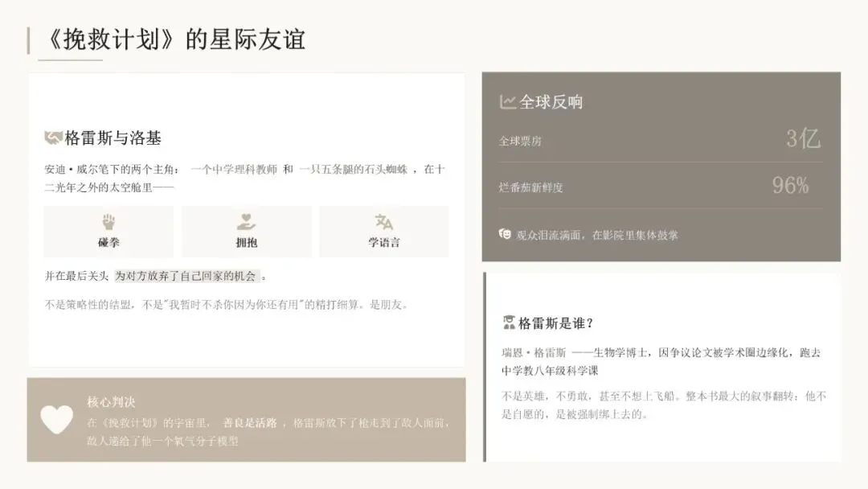Select the 碰拳 card
The height and width of the screenshot is (489, 868).
click(108, 232)
